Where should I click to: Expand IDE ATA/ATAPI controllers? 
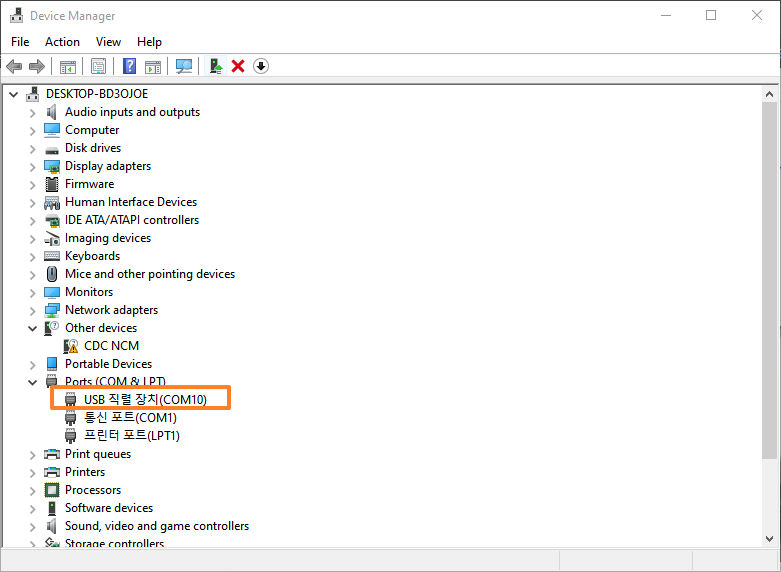pos(32,221)
